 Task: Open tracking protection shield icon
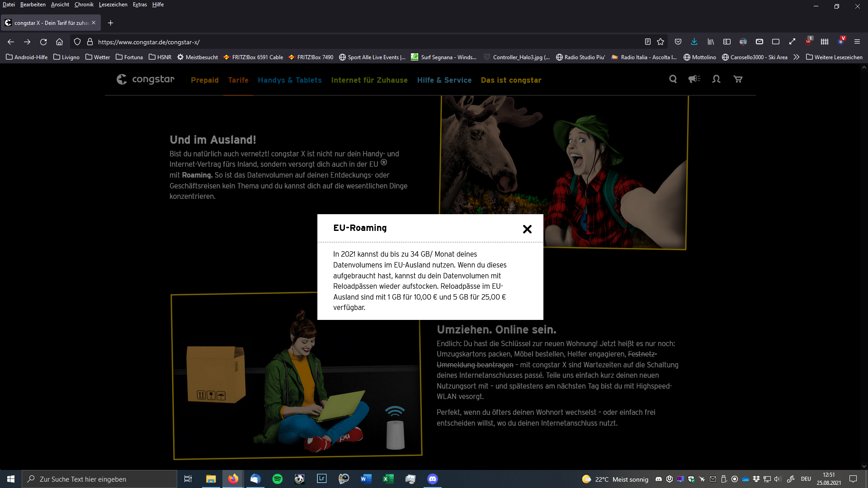pos(77,42)
